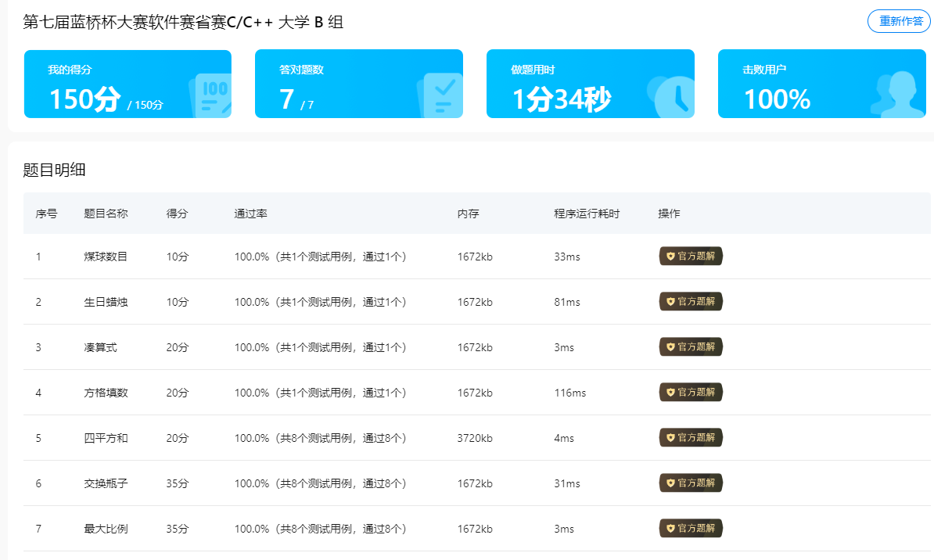Click the 4ms runtime value
934x560 pixels.
coord(564,438)
